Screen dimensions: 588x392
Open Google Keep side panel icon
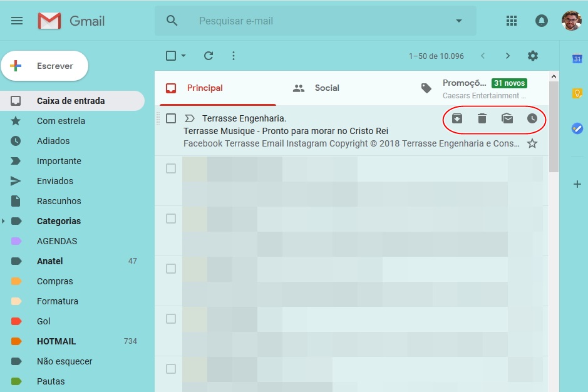tap(577, 93)
